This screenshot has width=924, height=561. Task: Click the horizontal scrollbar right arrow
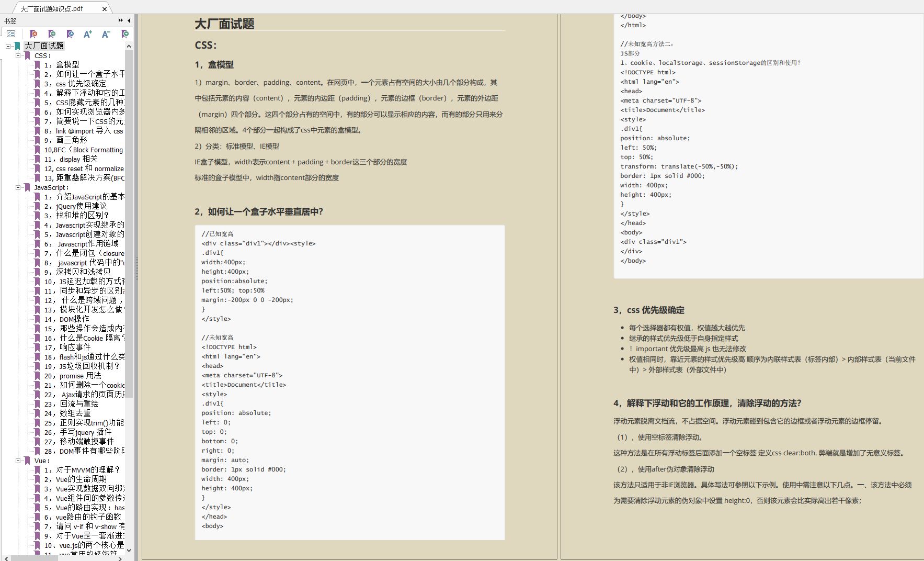(x=121, y=558)
